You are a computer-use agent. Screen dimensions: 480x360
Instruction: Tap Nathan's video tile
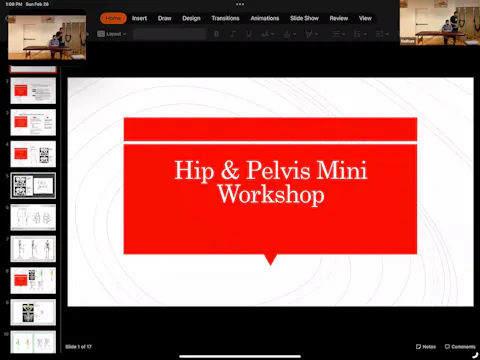(440, 22)
